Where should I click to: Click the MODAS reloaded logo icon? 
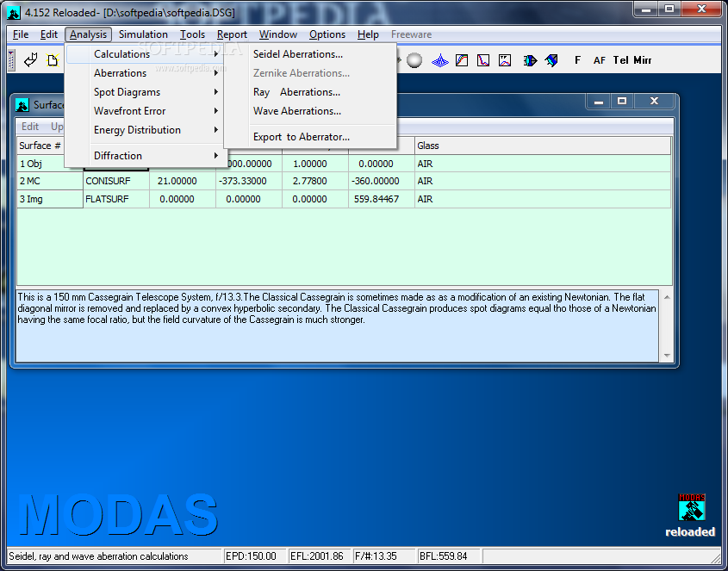691,507
